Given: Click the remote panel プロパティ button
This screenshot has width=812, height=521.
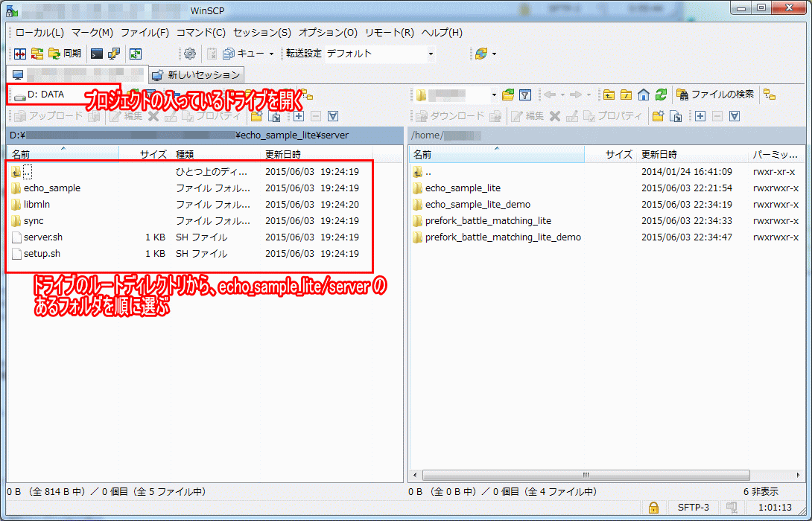Looking at the screenshot, I should 614,116.
